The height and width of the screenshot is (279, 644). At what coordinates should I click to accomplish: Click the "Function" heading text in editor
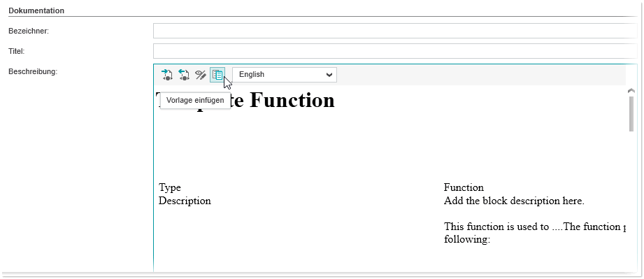pyautogui.click(x=292, y=99)
